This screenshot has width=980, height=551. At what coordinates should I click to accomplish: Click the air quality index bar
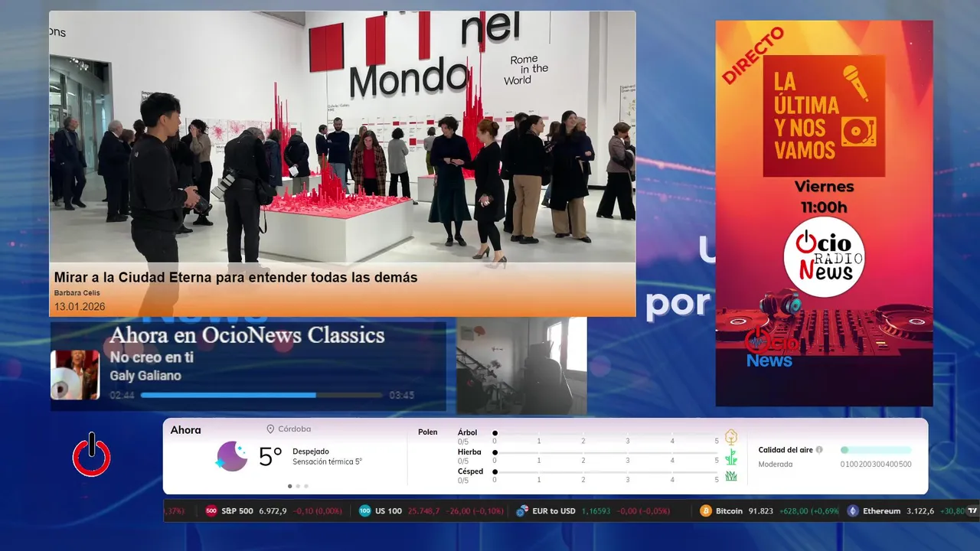(x=876, y=450)
